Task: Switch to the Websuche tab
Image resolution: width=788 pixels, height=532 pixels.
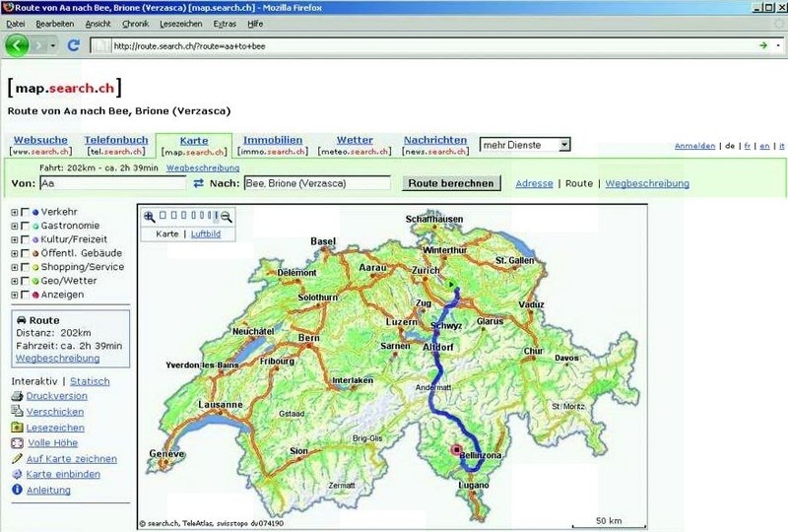Action: (x=40, y=140)
